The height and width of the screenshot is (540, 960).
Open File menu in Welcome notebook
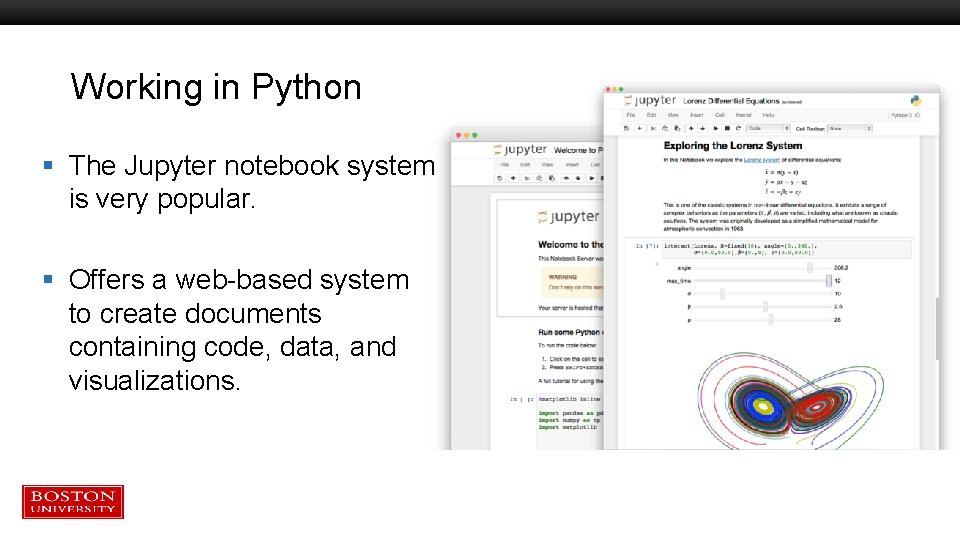(504, 165)
